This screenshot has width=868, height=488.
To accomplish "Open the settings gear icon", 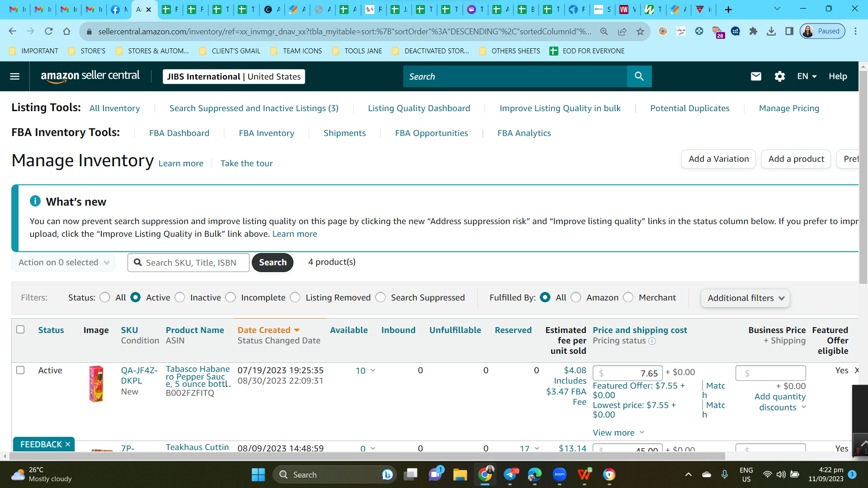I will point(780,76).
